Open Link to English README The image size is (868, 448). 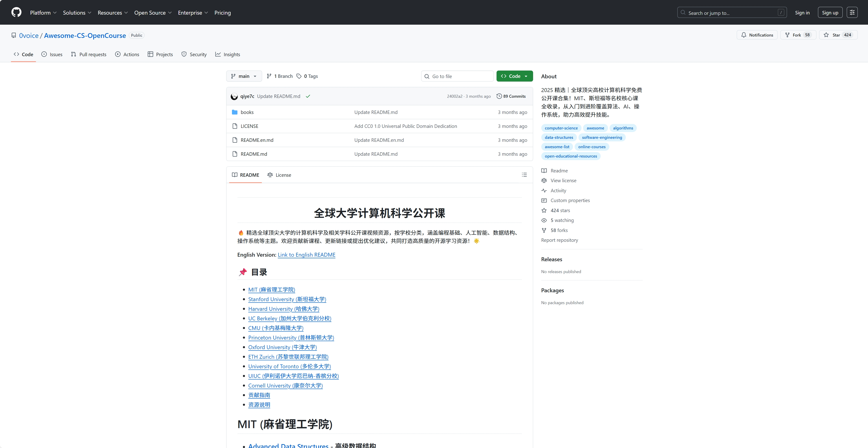point(306,255)
